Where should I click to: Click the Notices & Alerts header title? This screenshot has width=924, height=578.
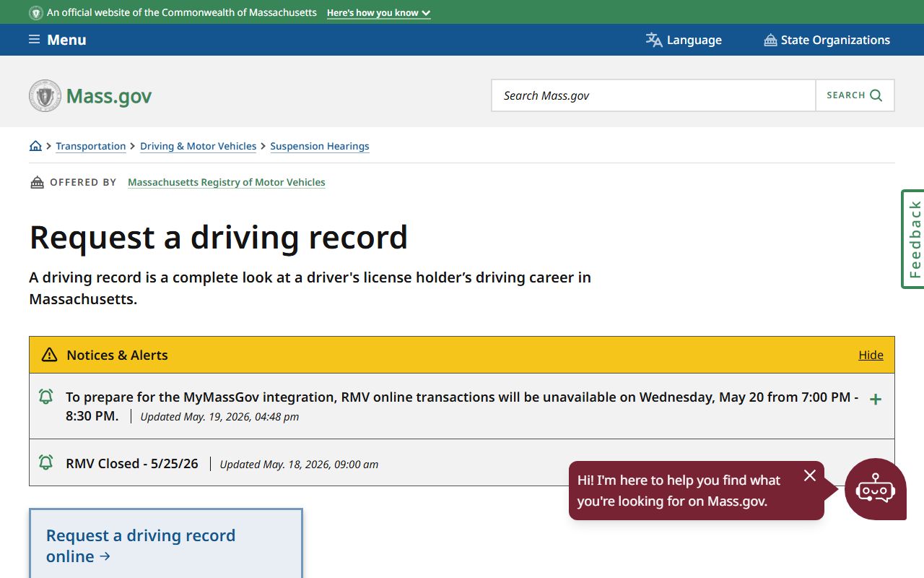point(117,355)
